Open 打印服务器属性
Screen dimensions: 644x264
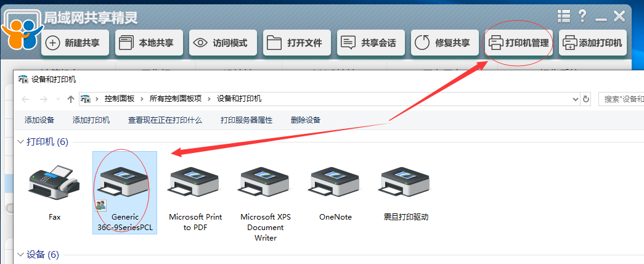(247, 120)
